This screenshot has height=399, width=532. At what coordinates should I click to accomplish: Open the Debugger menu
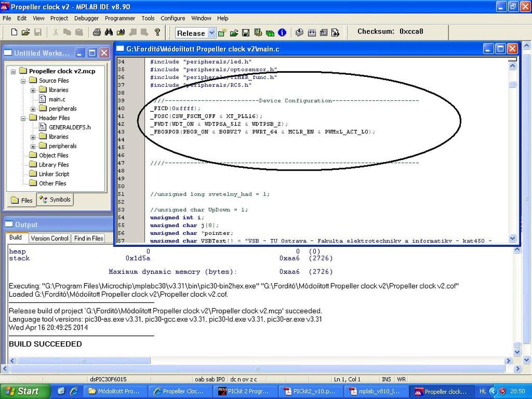86,18
